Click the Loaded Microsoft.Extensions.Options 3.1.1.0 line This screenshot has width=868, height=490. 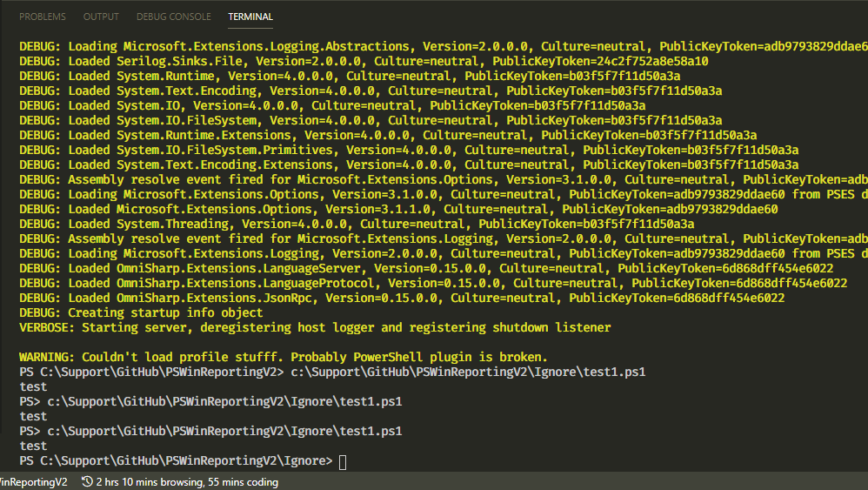(x=398, y=209)
